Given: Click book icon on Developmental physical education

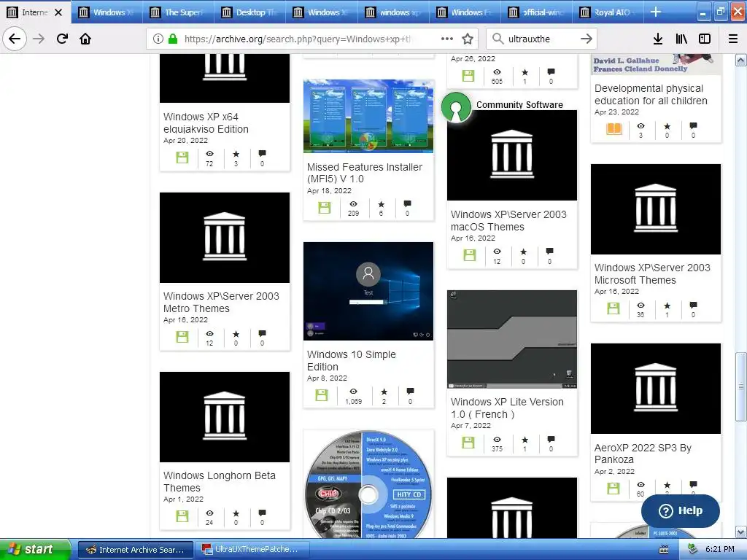Looking at the screenshot, I should click(x=614, y=128).
